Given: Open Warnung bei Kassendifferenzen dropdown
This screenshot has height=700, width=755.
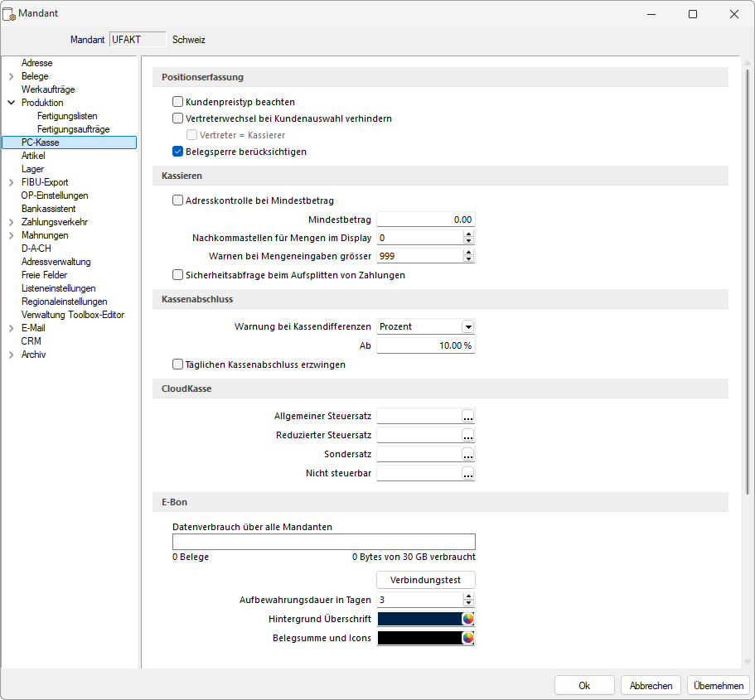Looking at the screenshot, I should coord(468,327).
